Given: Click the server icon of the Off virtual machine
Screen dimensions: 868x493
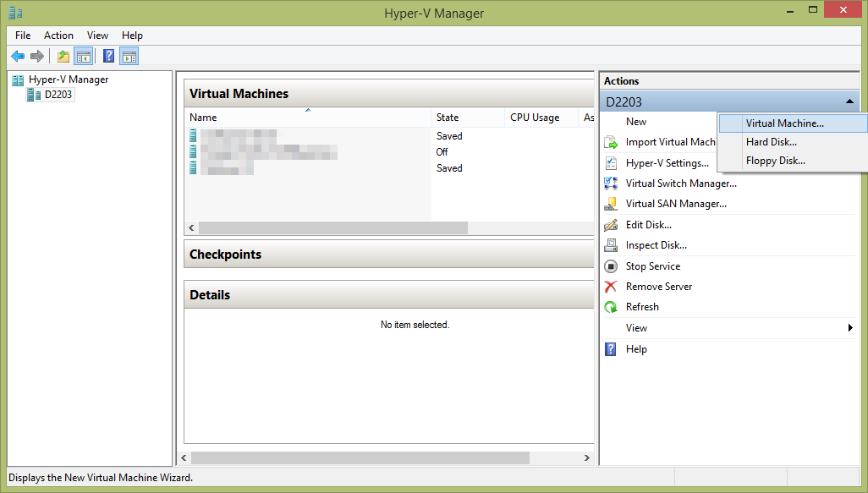Looking at the screenshot, I should pyautogui.click(x=193, y=151).
